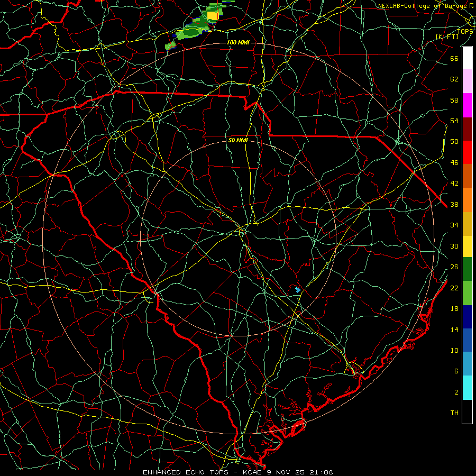The image size is (476, 476).
Task: Click the "50 NMI" range ring label
Action: [238, 140]
